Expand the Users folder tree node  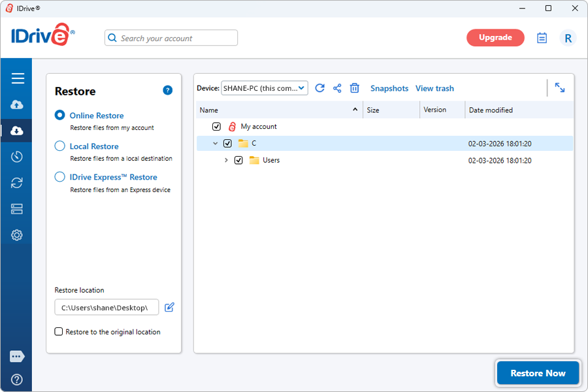tap(226, 160)
